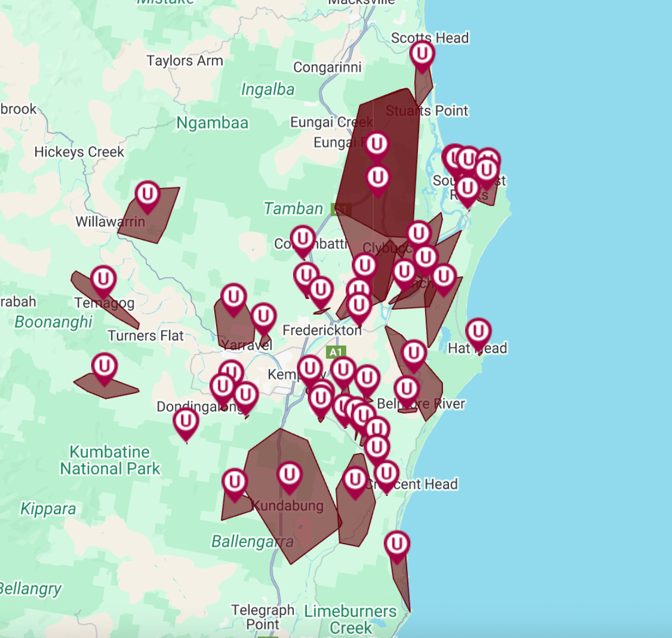Click the Turners Flat place label
This screenshot has width=672, height=638.
145,336
